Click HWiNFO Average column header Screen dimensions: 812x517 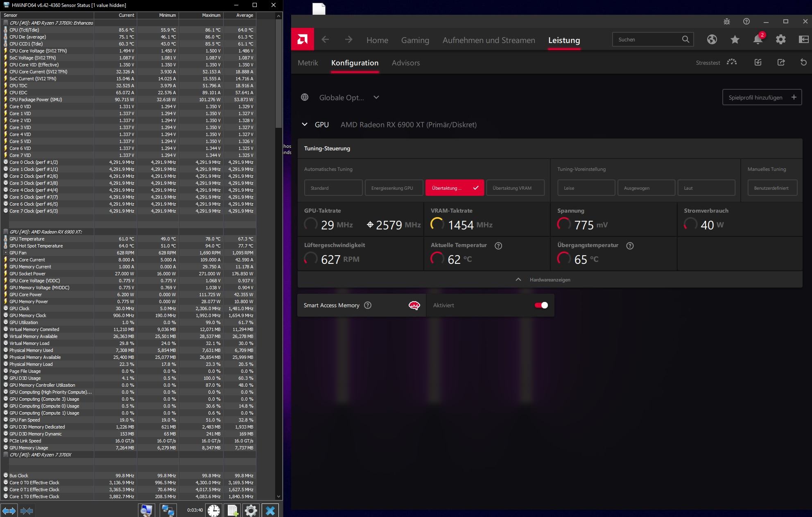[240, 15]
